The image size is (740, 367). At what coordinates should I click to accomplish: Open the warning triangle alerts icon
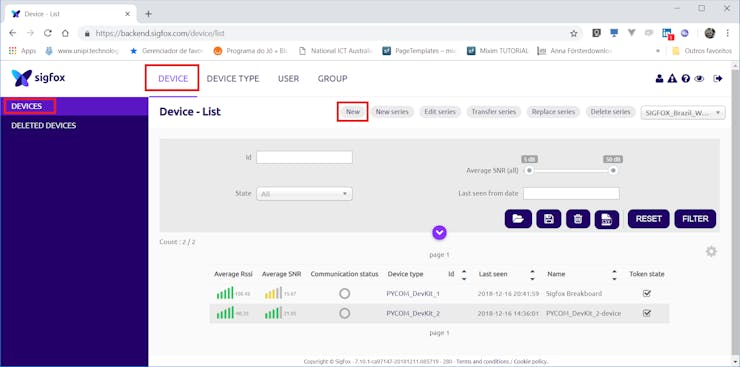[x=673, y=79]
